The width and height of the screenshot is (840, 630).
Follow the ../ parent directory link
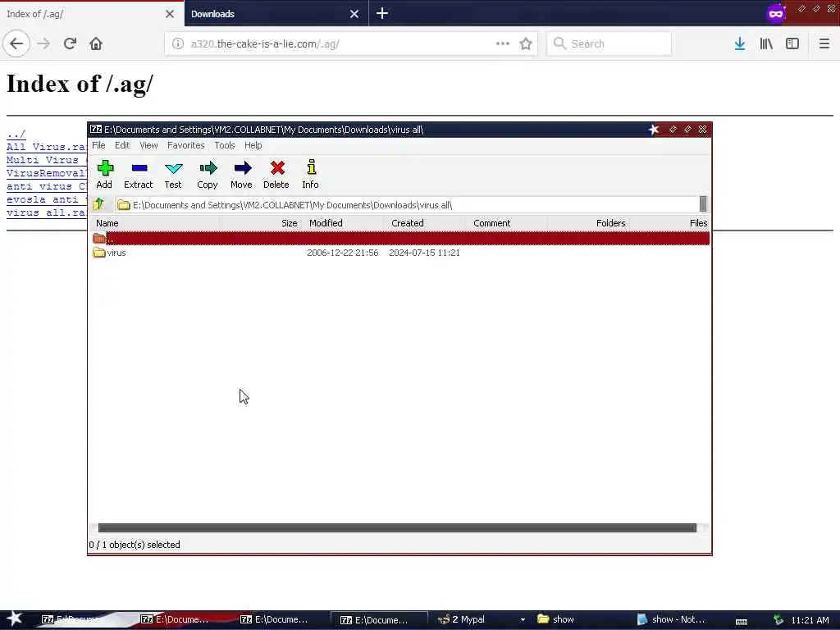click(x=16, y=134)
